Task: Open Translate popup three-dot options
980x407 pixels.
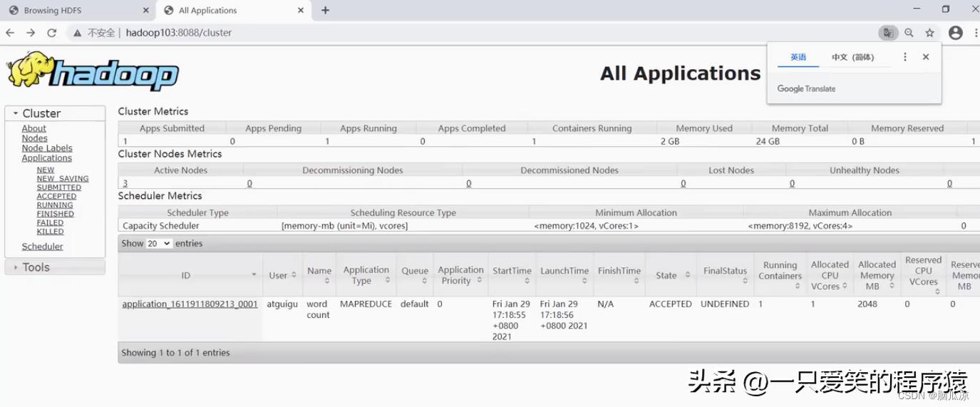Action: pyautogui.click(x=905, y=57)
